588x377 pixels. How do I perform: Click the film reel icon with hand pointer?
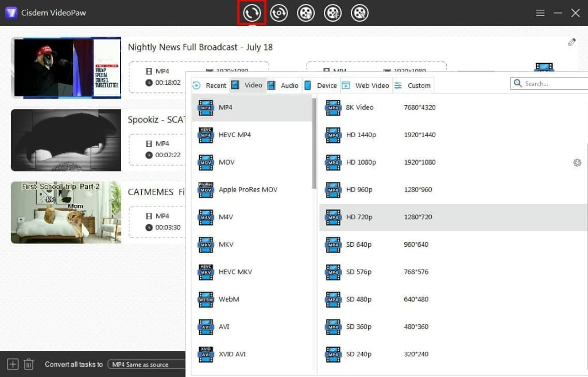coord(359,12)
